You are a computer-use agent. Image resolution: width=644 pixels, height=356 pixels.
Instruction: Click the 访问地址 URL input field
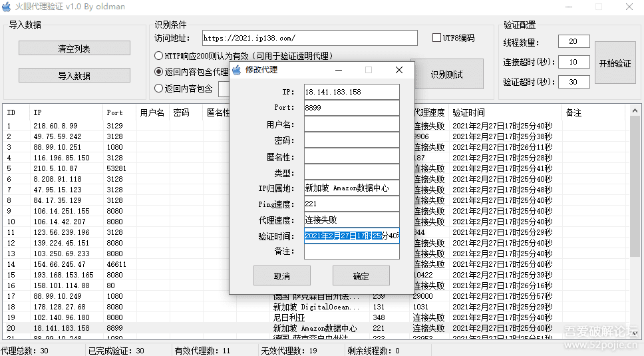click(x=309, y=39)
